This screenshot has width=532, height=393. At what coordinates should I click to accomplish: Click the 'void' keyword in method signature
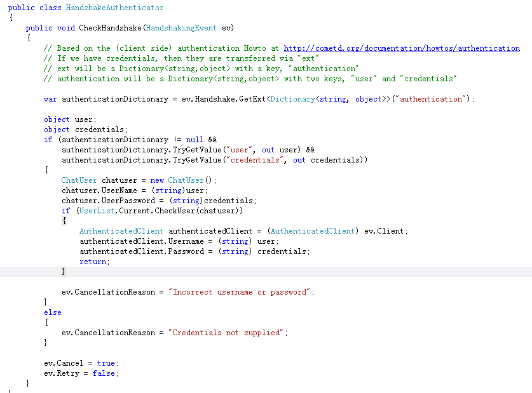66,28
